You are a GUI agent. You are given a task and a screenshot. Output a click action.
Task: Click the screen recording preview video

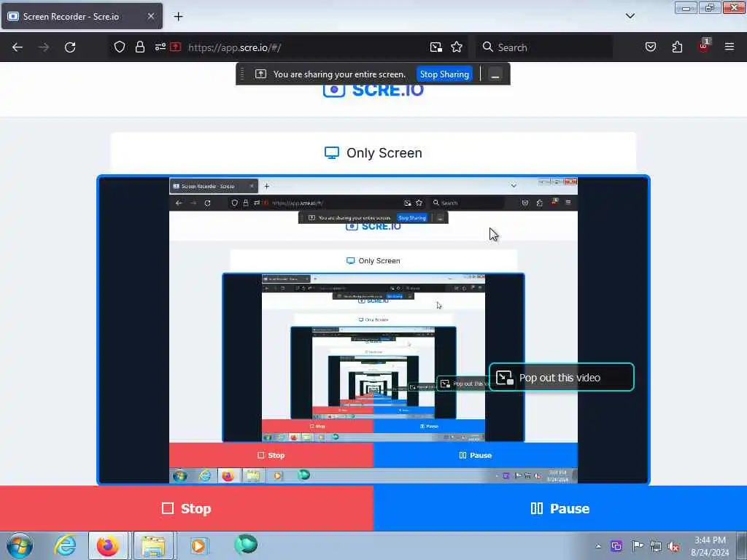coord(373,330)
